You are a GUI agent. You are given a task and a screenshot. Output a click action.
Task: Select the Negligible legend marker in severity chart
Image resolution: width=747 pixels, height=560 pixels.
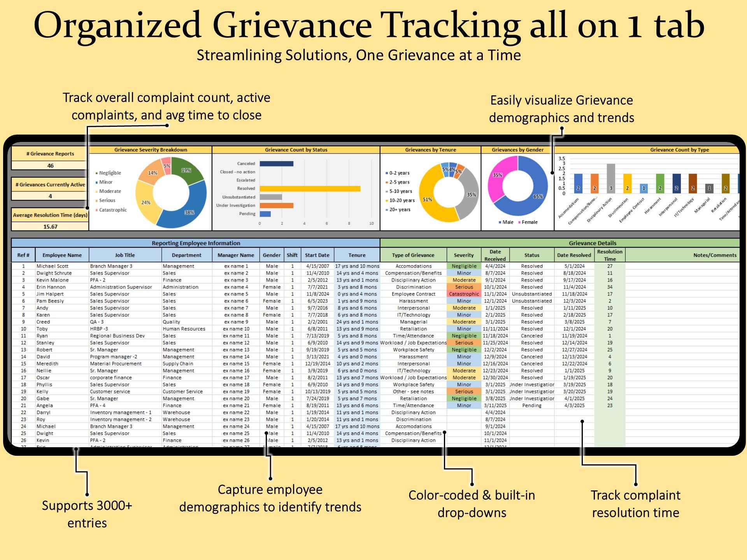(x=97, y=173)
